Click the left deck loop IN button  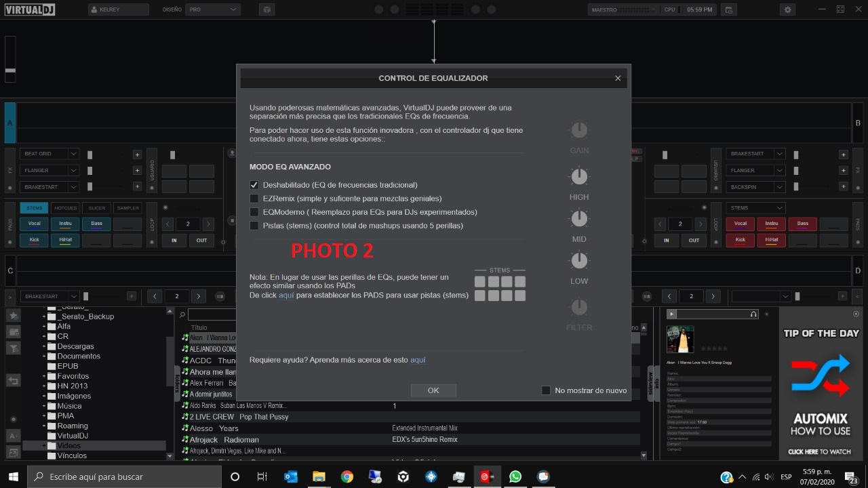(x=174, y=240)
